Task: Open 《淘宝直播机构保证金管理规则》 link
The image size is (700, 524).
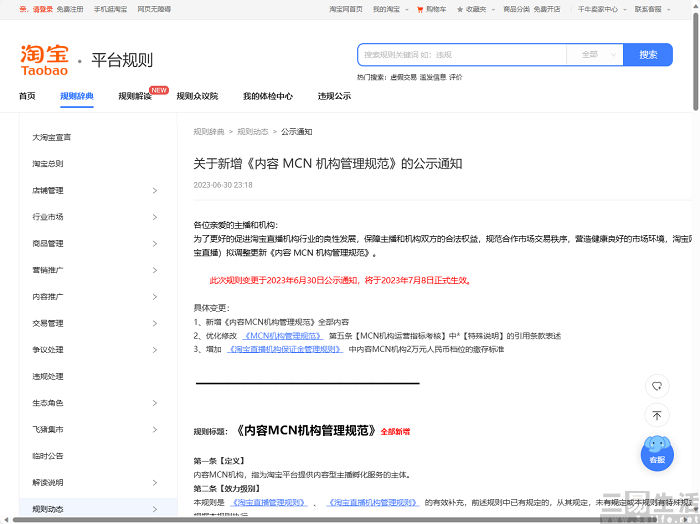Action: click(285, 350)
